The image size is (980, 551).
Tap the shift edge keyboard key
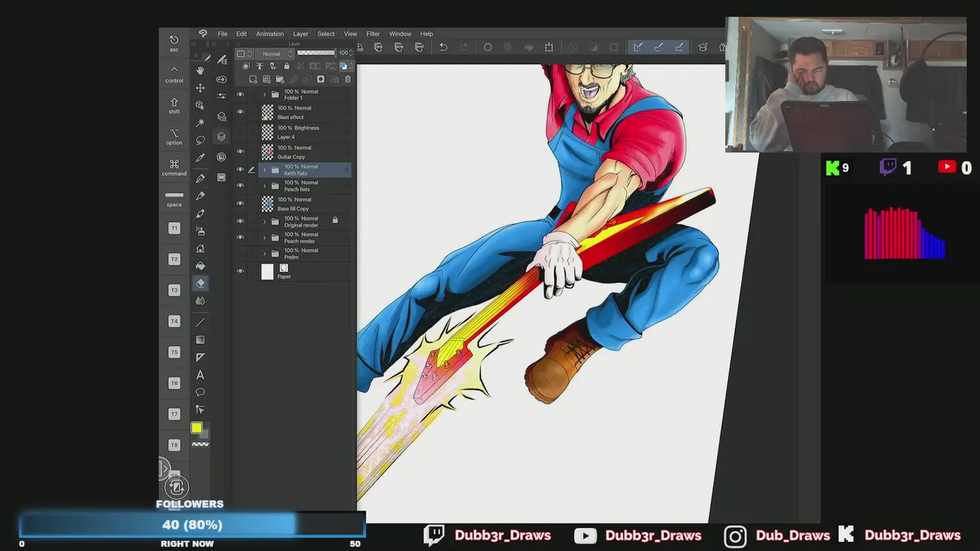click(x=175, y=106)
